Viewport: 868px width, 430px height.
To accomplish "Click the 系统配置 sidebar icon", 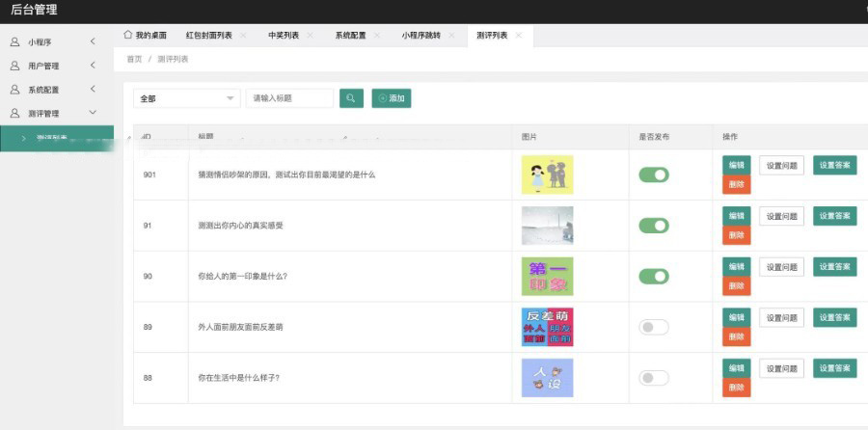I will [x=14, y=90].
